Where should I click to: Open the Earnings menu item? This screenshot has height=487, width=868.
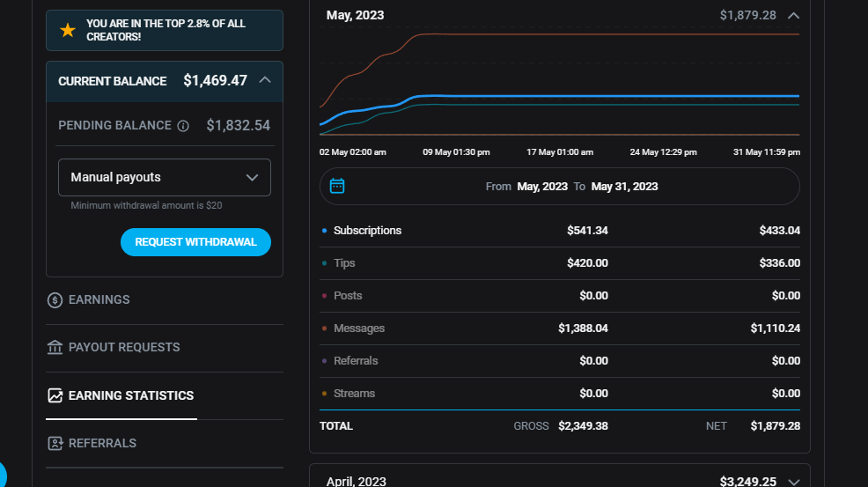click(x=99, y=300)
